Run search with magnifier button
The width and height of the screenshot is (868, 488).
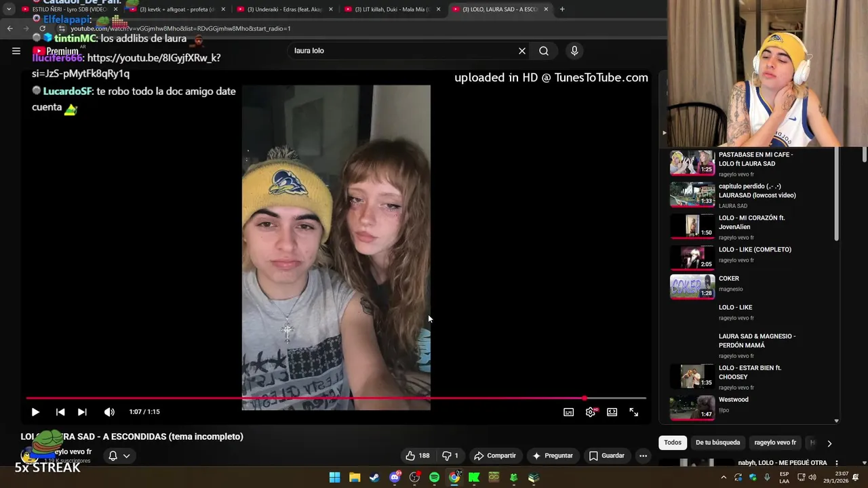pyautogui.click(x=544, y=51)
